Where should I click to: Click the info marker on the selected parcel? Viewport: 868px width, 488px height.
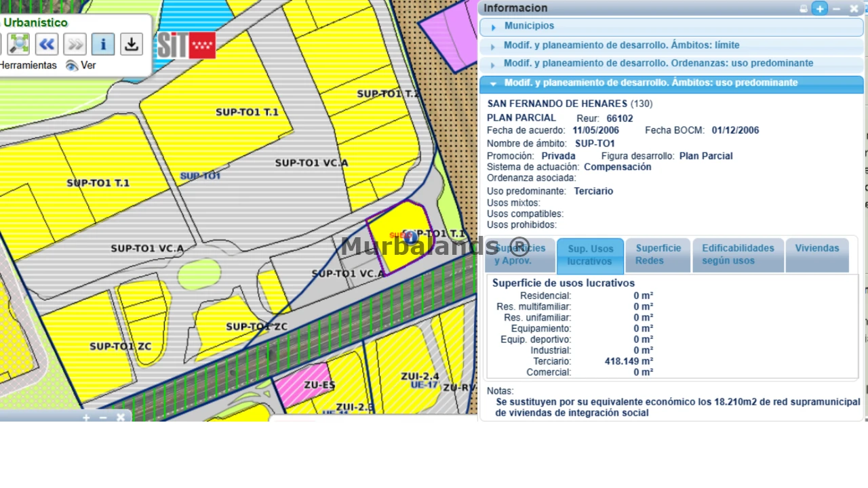coord(410,237)
